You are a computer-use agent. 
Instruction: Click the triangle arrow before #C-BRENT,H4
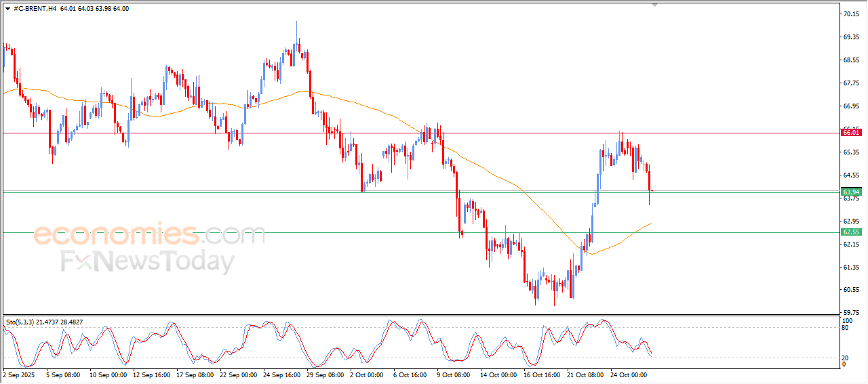[7, 9]
